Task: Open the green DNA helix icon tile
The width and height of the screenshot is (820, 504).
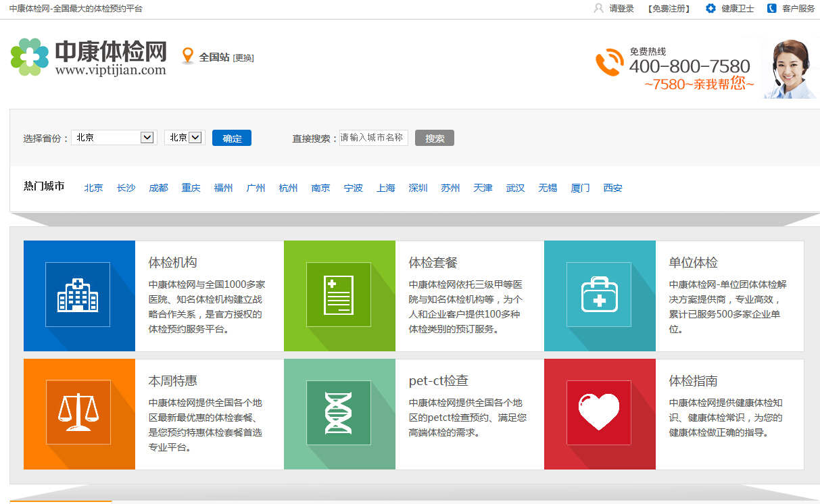Action: click(339, 414)
